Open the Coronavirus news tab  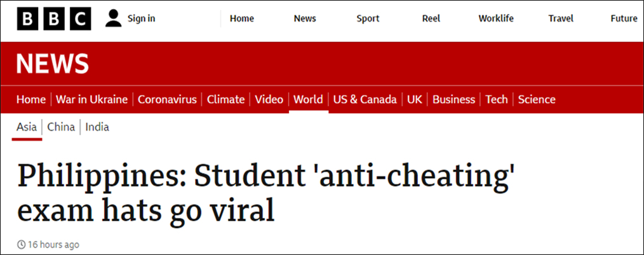(x=167, y=99)
